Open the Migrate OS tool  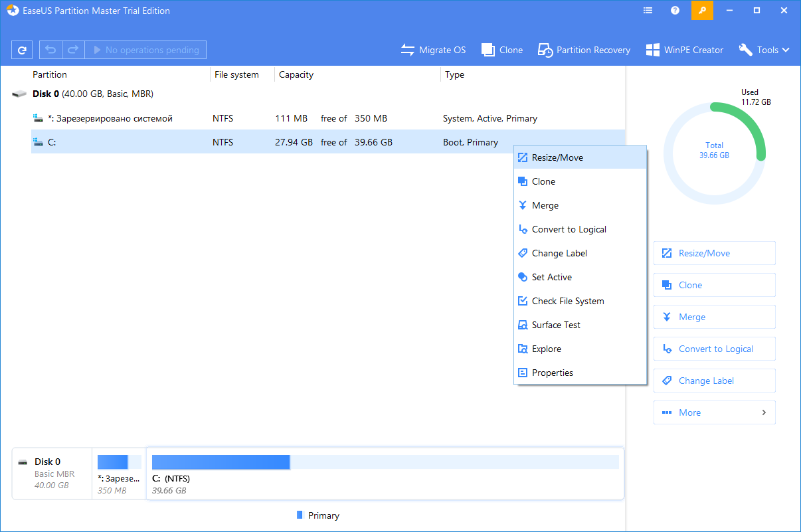coord(434,50)
